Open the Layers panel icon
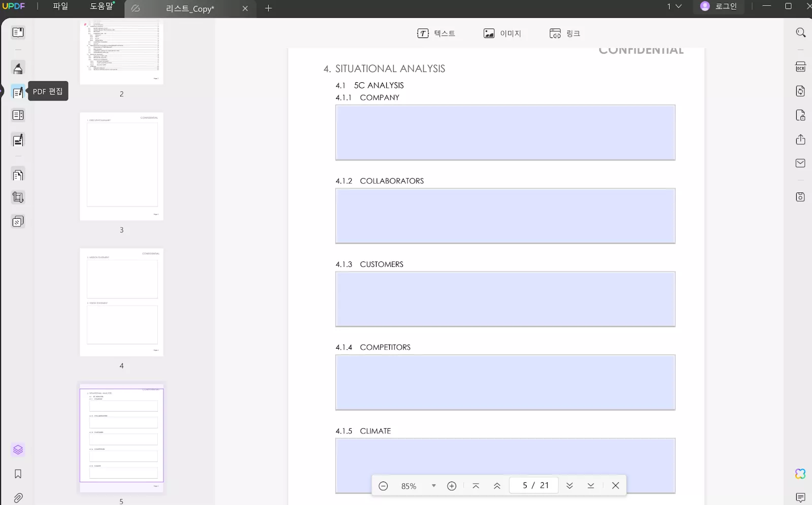This screenshot has width=812, height=505. coord(18,450)
